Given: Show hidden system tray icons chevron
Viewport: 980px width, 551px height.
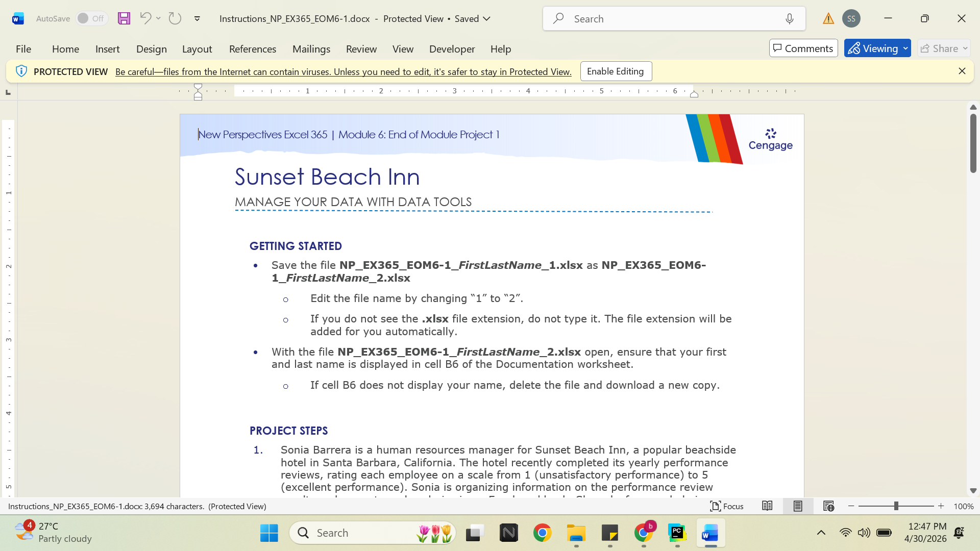Looking at the screenshot, I should pyautogui.click(x=821, y=533).
